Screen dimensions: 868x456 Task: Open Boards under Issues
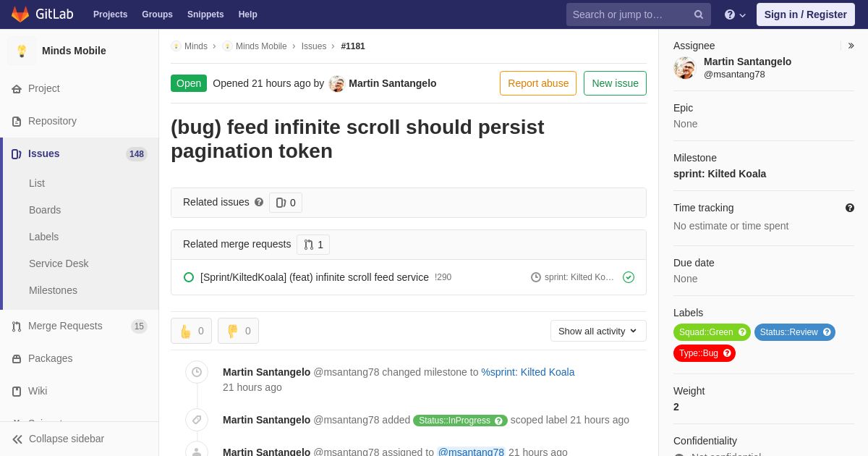[45, 210]
